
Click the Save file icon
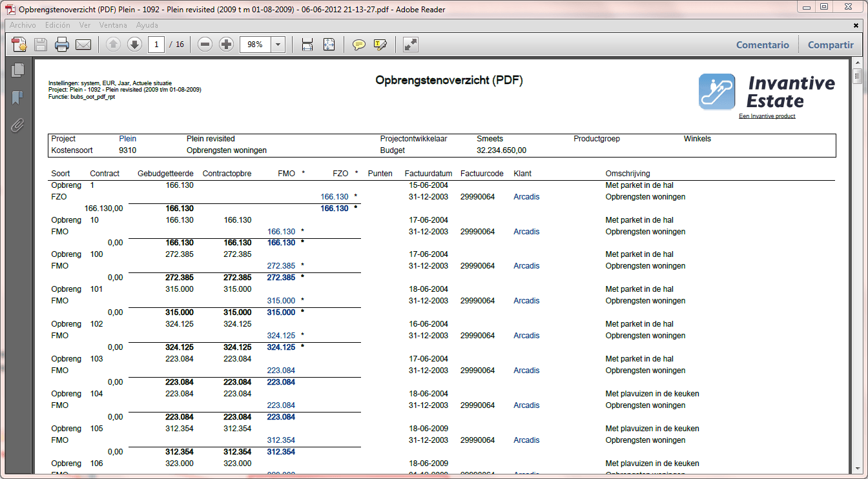[x=41, y=45]
